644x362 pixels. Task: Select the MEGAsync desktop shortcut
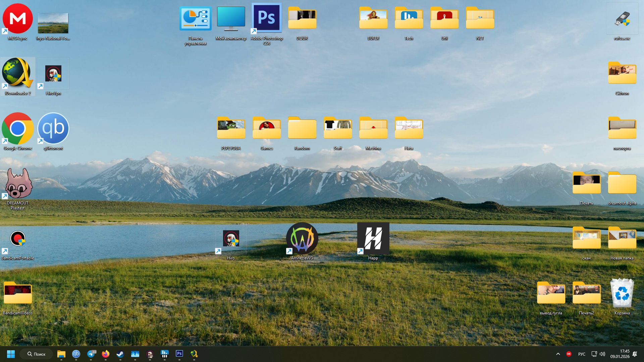(18, 19)
